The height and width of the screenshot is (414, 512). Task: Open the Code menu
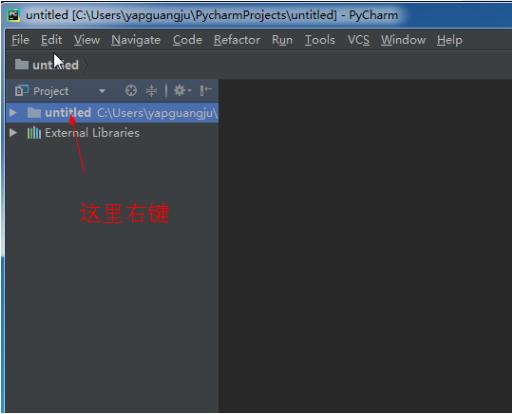coord(187,40)
